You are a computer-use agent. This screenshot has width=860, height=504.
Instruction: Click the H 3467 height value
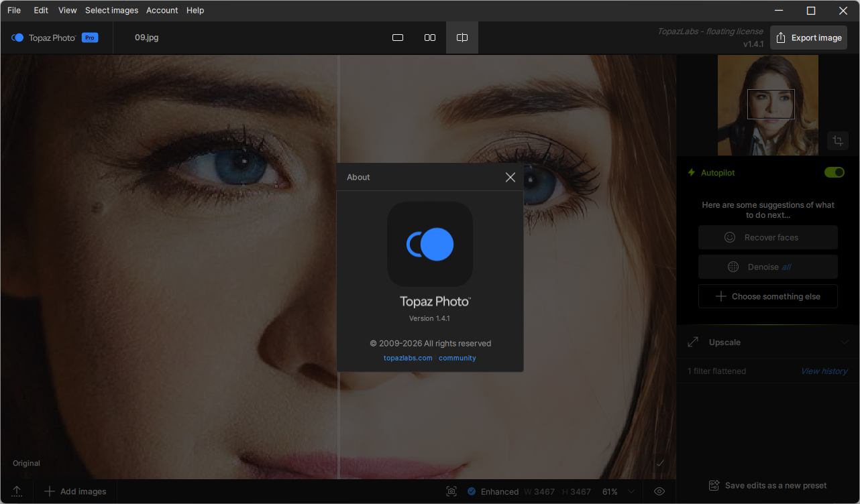pyautogui.click(x=576, y=491)
